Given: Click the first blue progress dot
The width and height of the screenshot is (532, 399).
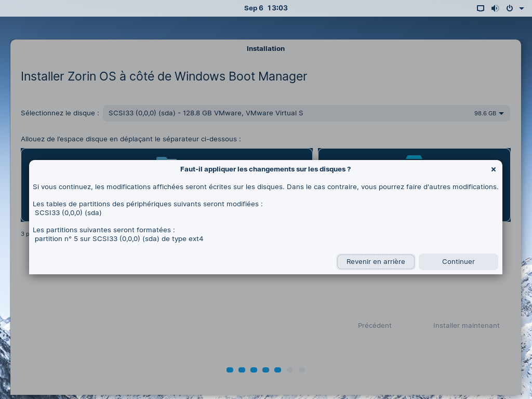Looking at the screenshot, I should pyautogui.click(x=230, y=370).
